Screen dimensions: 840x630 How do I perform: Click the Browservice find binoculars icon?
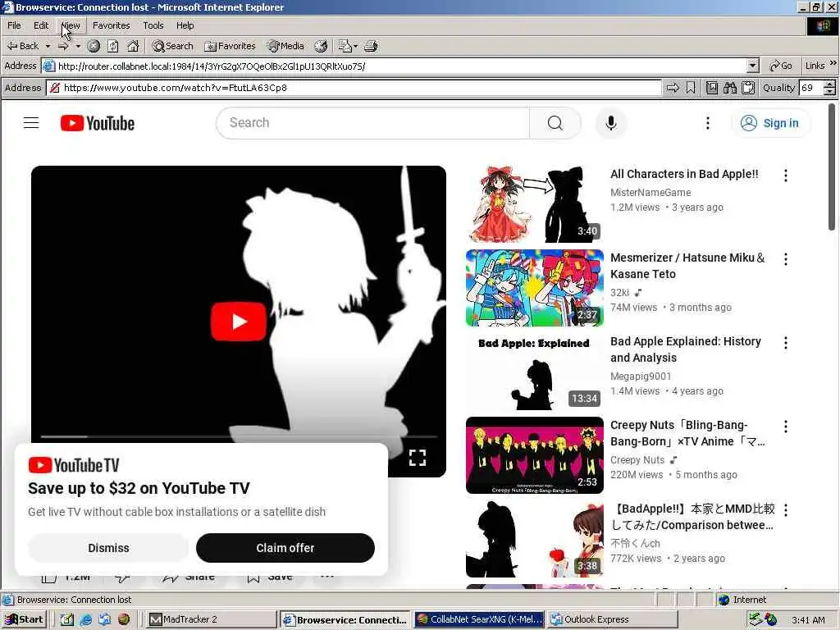pos(729,88)
